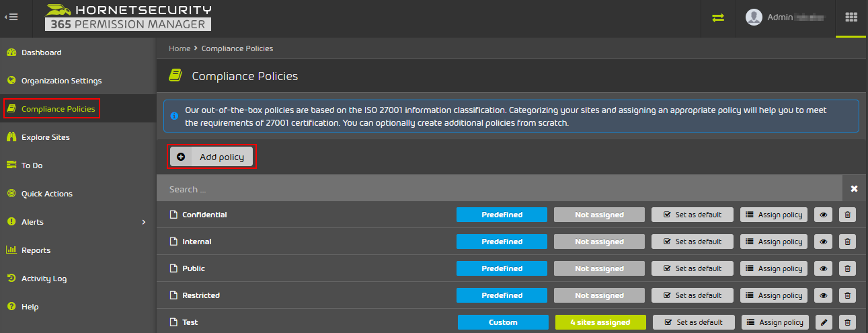The width and height of the screenshot is (868, 333).
Task: Clear the search with the X button
Action: (855, 189)
